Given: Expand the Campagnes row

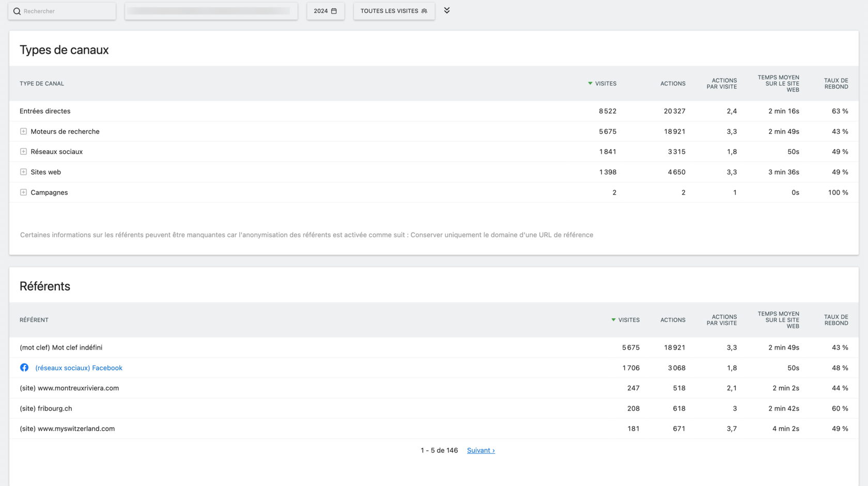Looking at the screenshot, I should (x=23, y=193).
